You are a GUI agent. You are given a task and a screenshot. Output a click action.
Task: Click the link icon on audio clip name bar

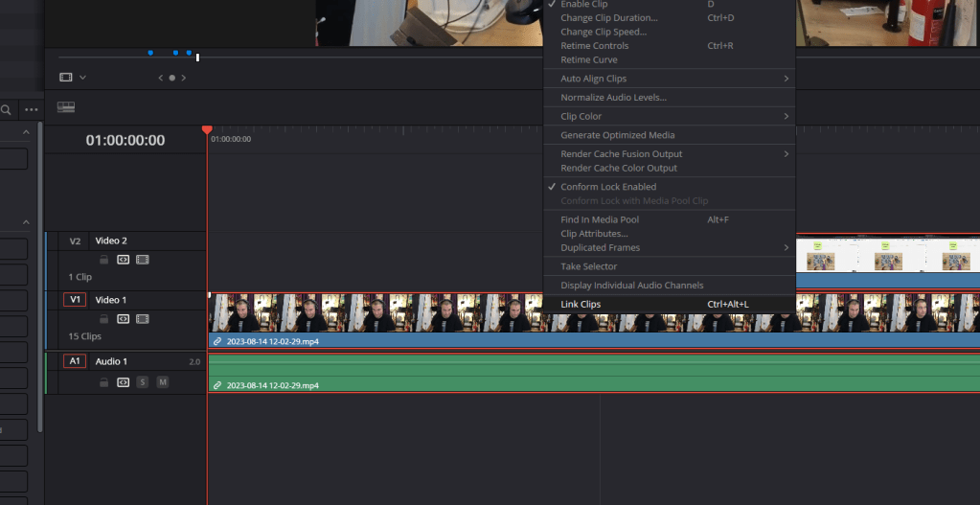[217, 385]
